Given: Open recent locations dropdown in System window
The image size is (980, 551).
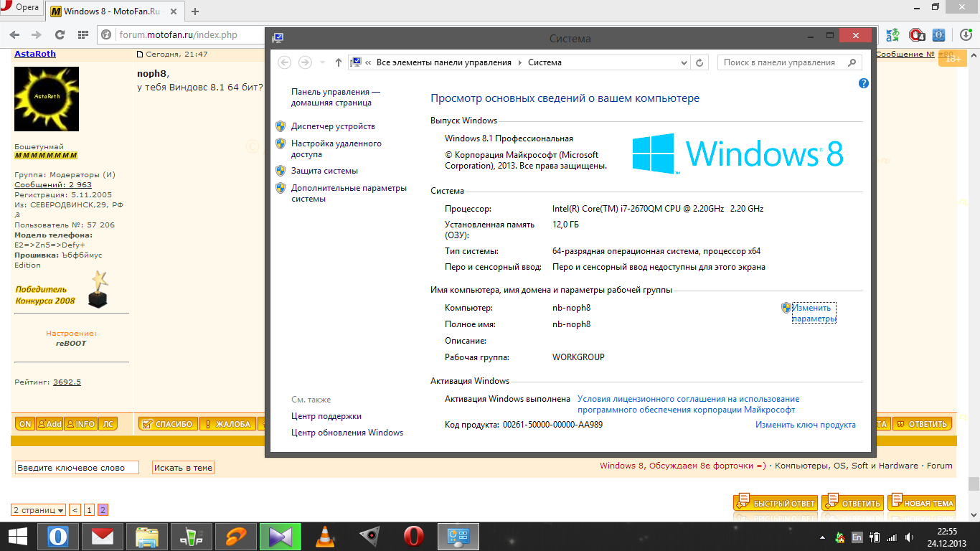Looking at the screenshot, I should (323, 62).
